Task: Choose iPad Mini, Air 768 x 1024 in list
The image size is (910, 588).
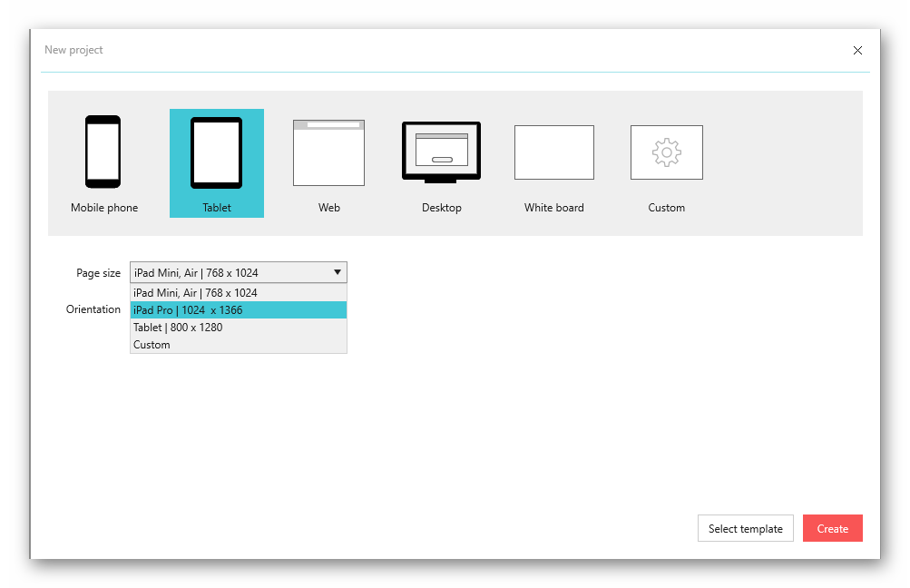Action: pos(238,293)
